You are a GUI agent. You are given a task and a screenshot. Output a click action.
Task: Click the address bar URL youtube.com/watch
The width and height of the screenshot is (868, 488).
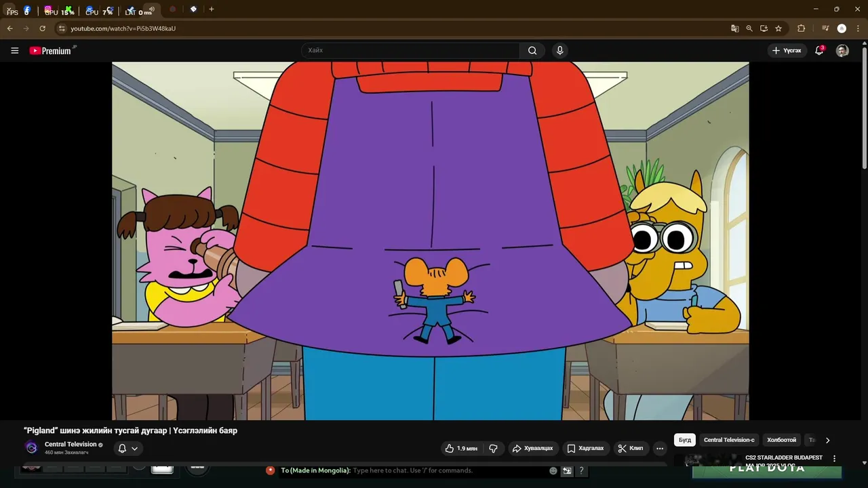(x=123, y=28)
